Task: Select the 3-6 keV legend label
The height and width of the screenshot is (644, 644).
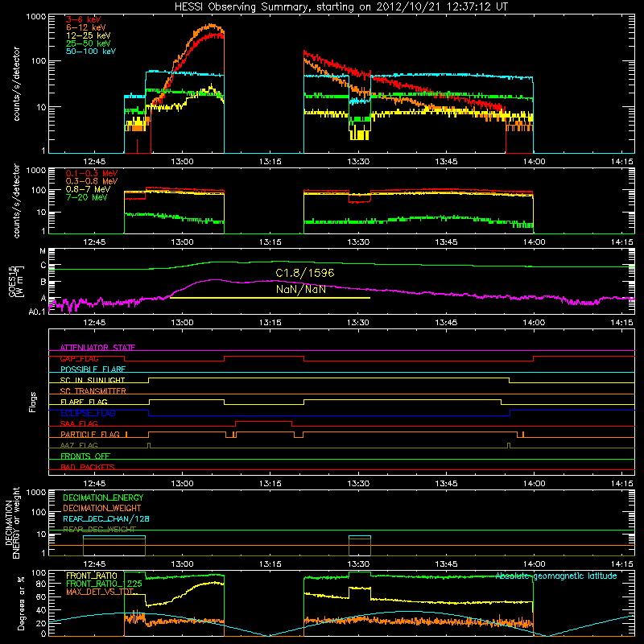Action: 84,19
